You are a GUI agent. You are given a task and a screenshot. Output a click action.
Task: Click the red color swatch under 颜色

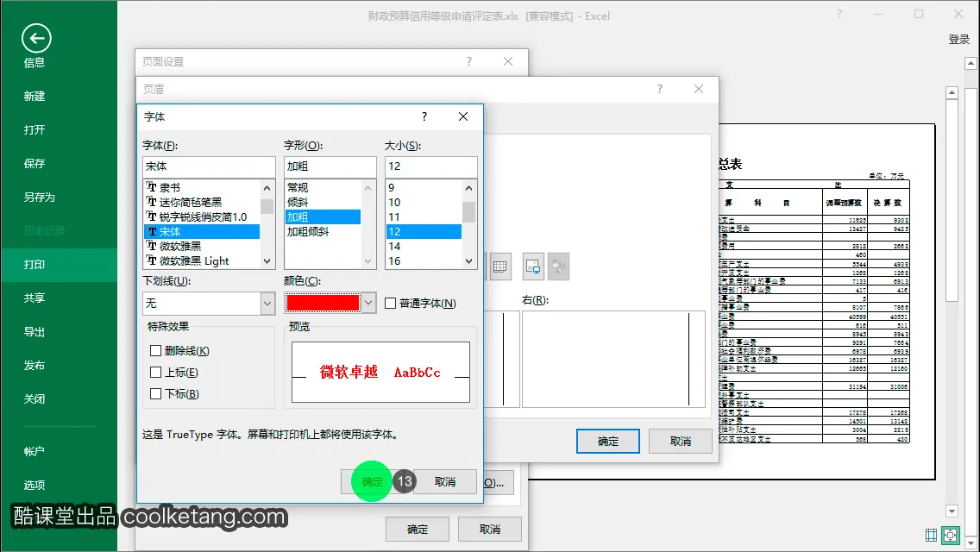point(323,304)
